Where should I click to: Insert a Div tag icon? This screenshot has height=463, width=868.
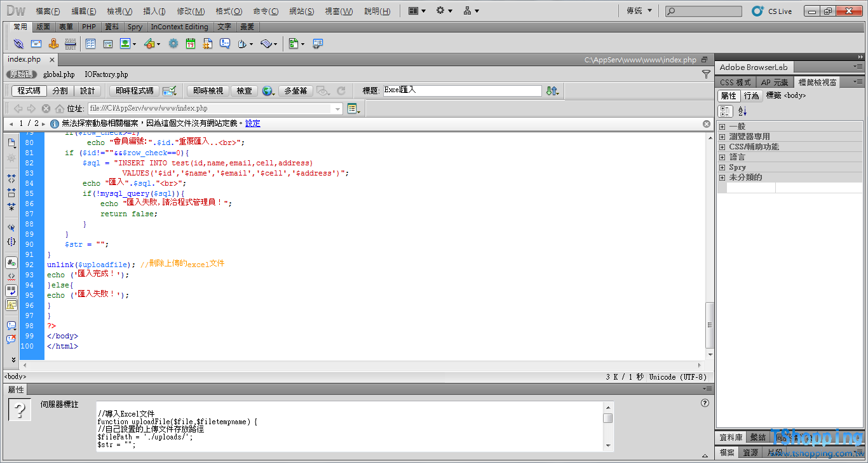[x=108, y=44]
